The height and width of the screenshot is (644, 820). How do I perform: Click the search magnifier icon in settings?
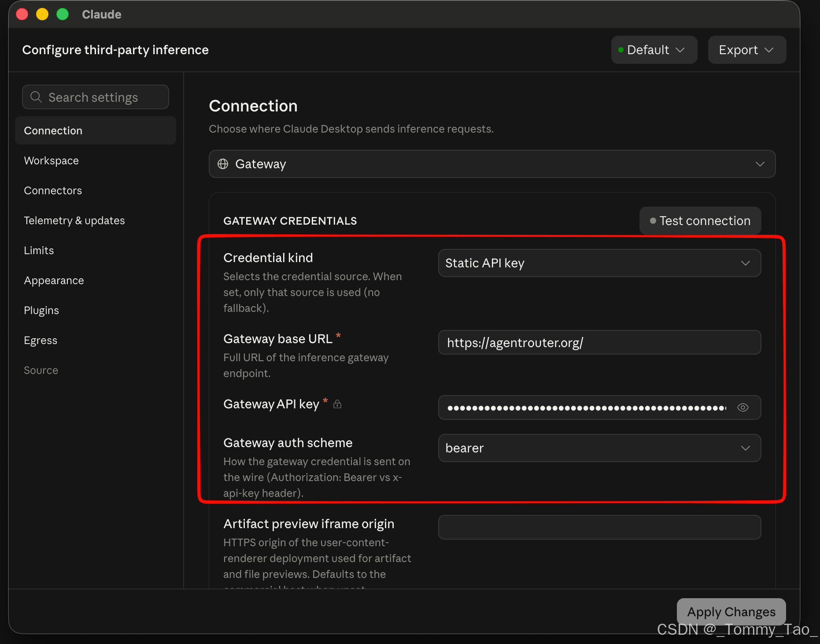point(36,97)
